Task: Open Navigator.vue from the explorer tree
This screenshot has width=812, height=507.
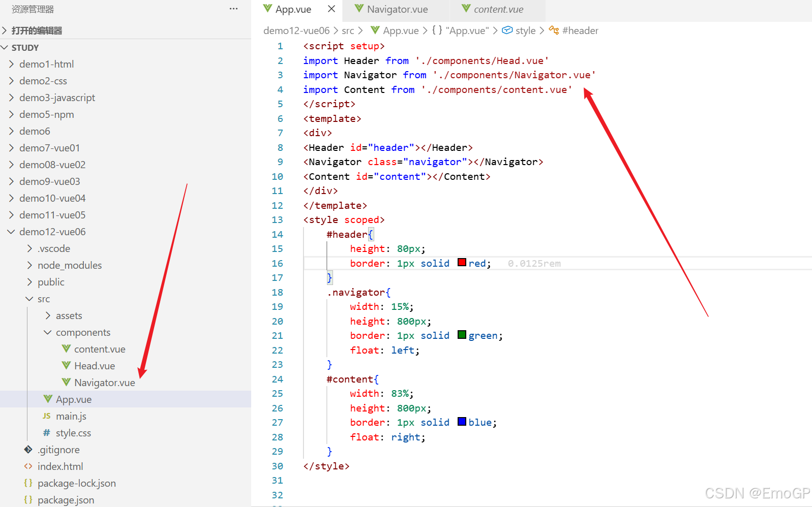Action: pyautogui.click(x=105, y=383)
